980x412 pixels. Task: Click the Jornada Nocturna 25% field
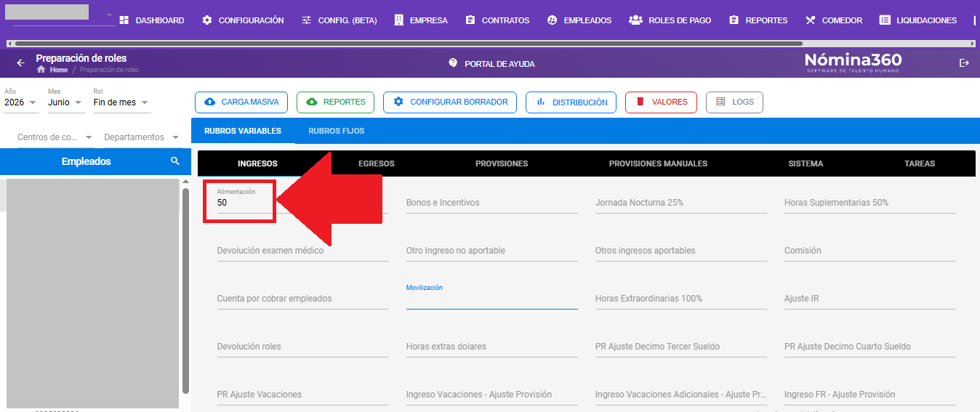680,203
